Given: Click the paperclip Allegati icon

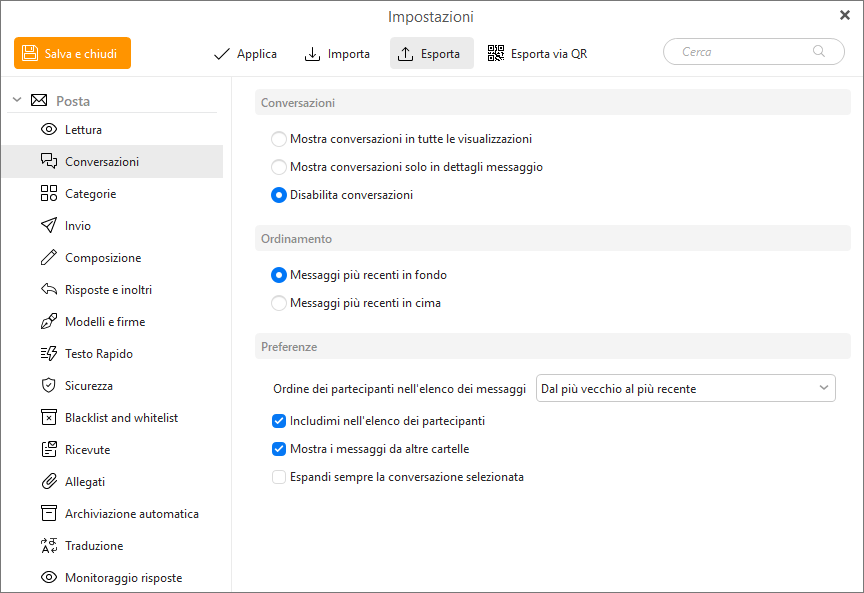Looking at the screenshot, I should [48, 482].
